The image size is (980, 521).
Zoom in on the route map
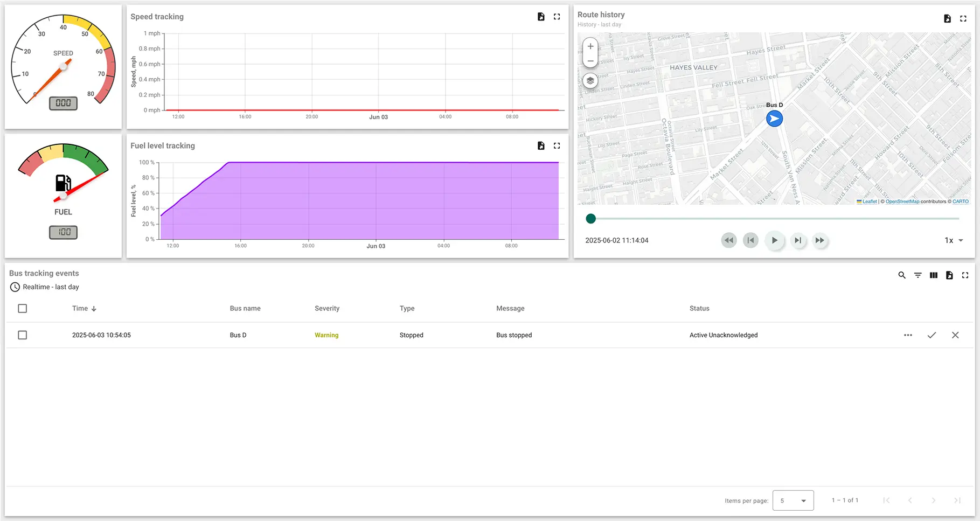(590, 46)
